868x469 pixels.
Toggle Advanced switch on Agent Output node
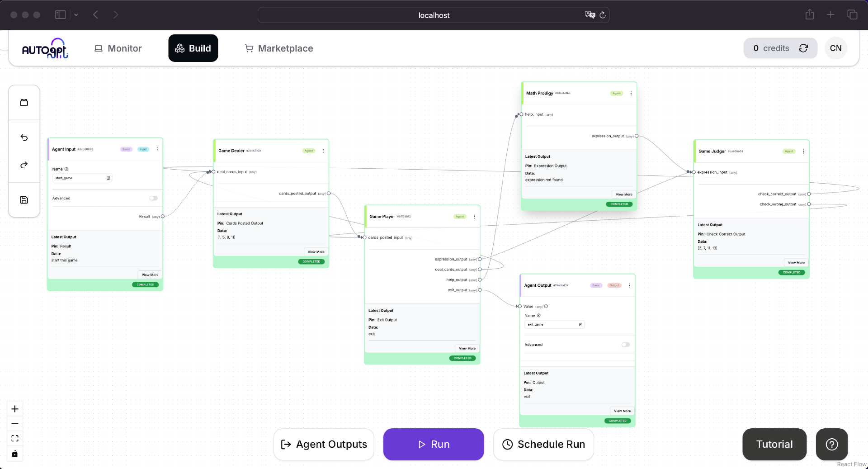(x=626, y=345)
